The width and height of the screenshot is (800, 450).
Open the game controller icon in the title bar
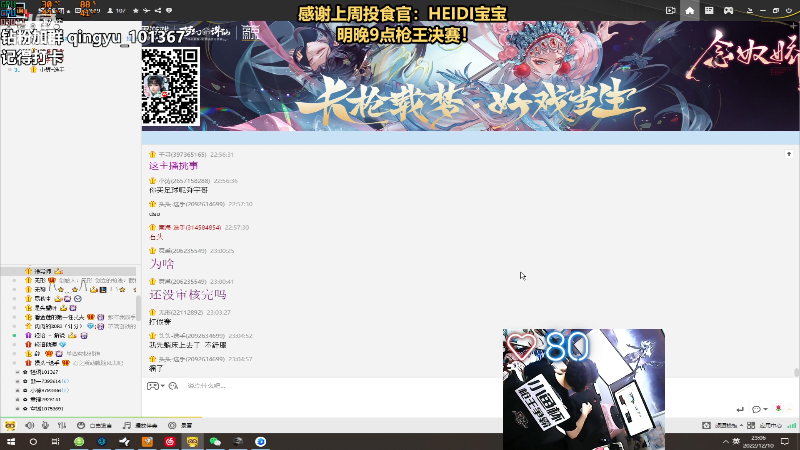click(x=728, y=10)
